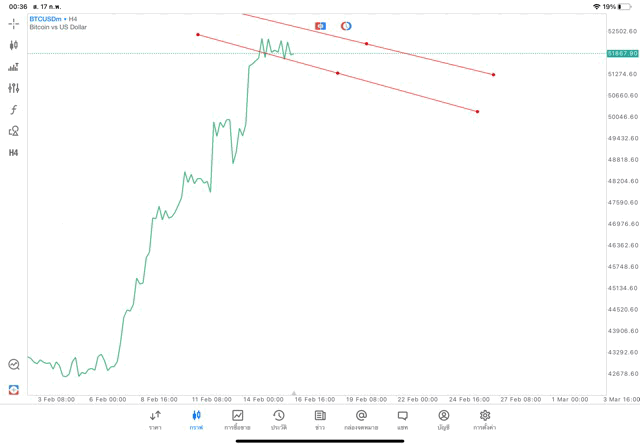Viewport: 640px width, 447px height.
Task: Select the lower red trendline's left anchor point
Action: [198, 35]
